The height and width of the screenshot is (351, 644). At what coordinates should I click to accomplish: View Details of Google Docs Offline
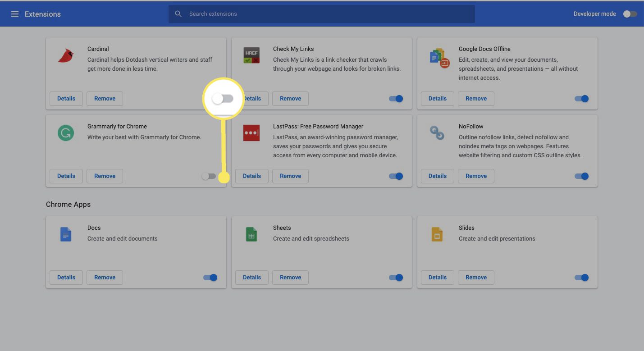pyautogui.click(x=438, y=99)
